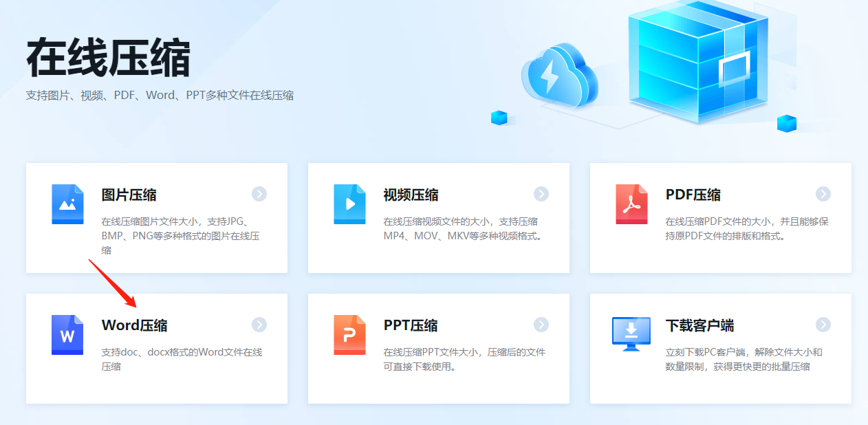Click the 在线压缩 page heading
The height and width of the screenshot is (425, 868).
pyautogui.click(x=109, y=58)
